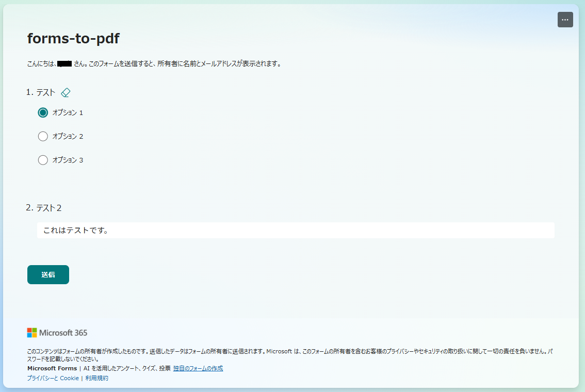Click the オプション 1 label text
Viewport: 585px width, 392px height.
coord(68,112)
